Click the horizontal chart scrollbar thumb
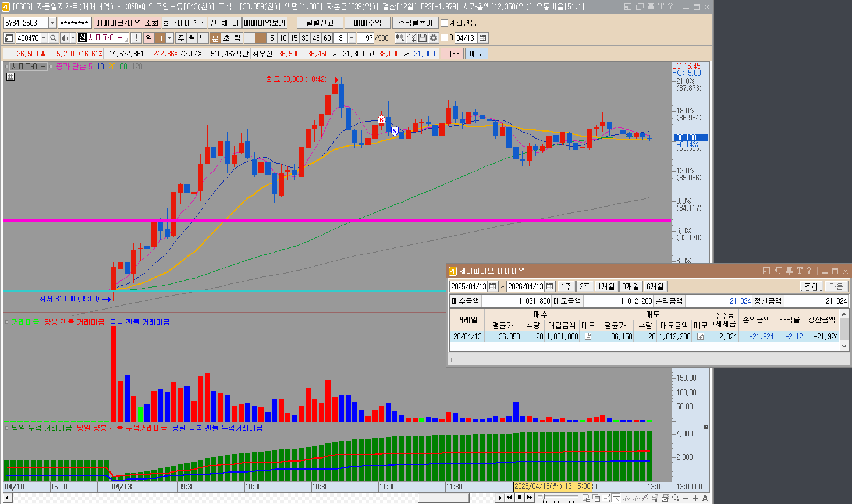Image resolution: width=852 pixels, height=504 pixels. pos(443,498)
